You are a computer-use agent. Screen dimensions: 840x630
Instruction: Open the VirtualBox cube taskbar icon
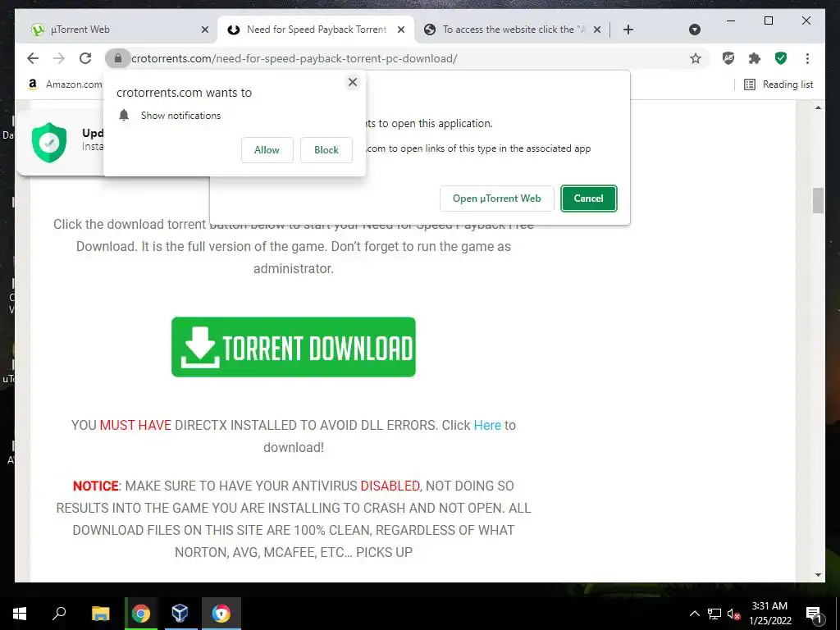point(180,614)
